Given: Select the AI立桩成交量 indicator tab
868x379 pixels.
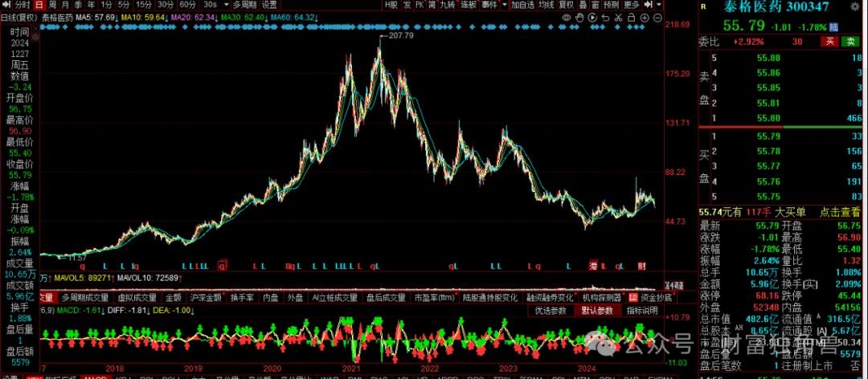Looking at the screenshot, I should point(334,298).
